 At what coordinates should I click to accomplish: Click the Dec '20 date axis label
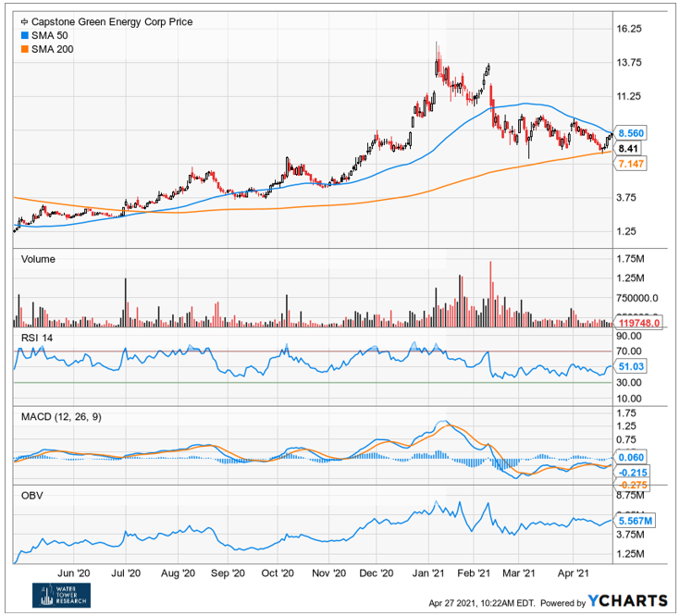tap(376, 573)
